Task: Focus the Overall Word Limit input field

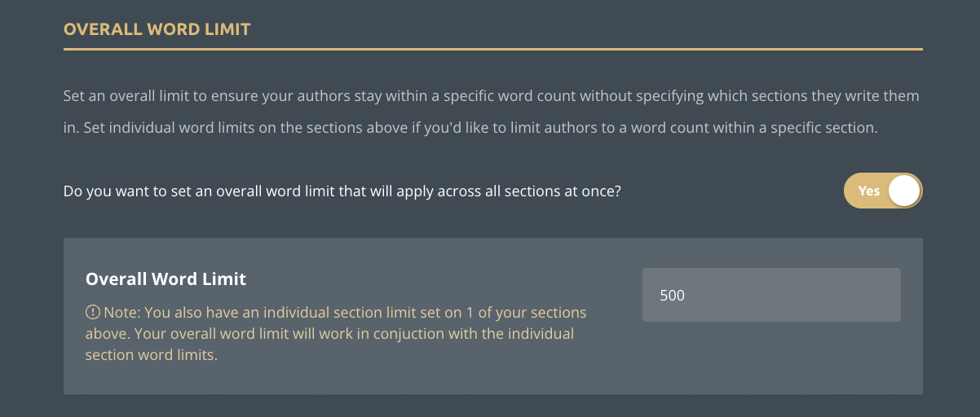Action: point(770,295)
